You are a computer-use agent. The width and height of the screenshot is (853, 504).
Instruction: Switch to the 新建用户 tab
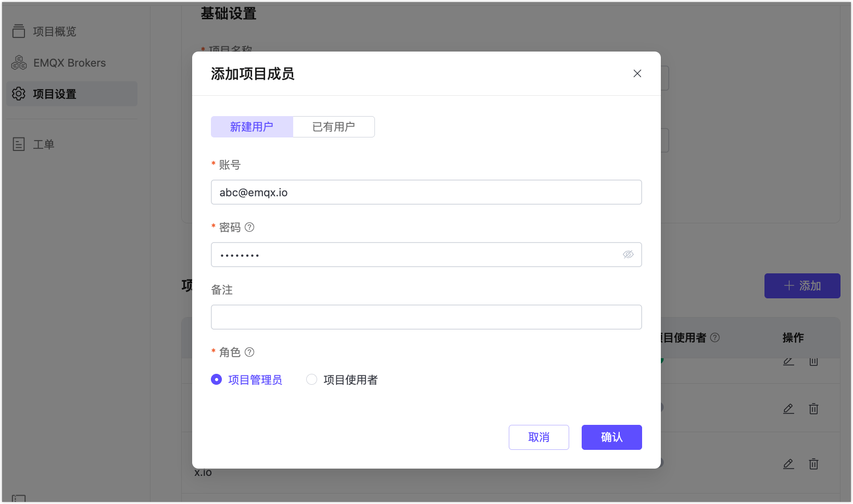point(252,127)
